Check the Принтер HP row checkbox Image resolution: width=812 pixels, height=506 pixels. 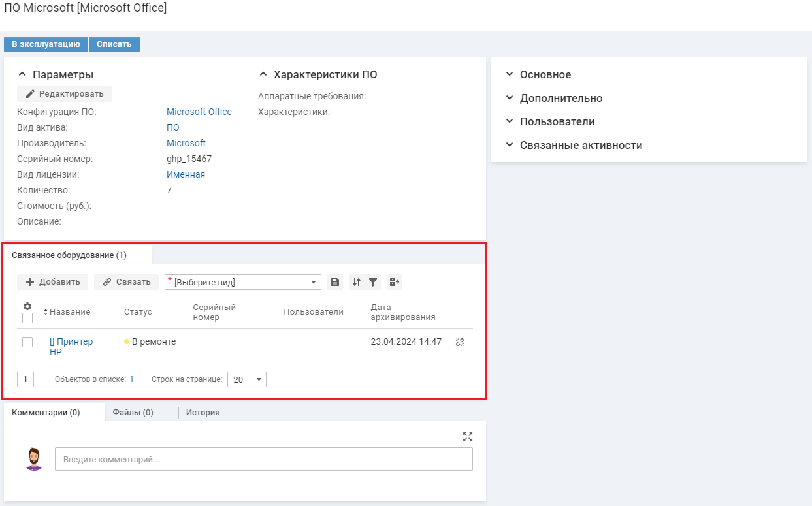pos(27,342)
